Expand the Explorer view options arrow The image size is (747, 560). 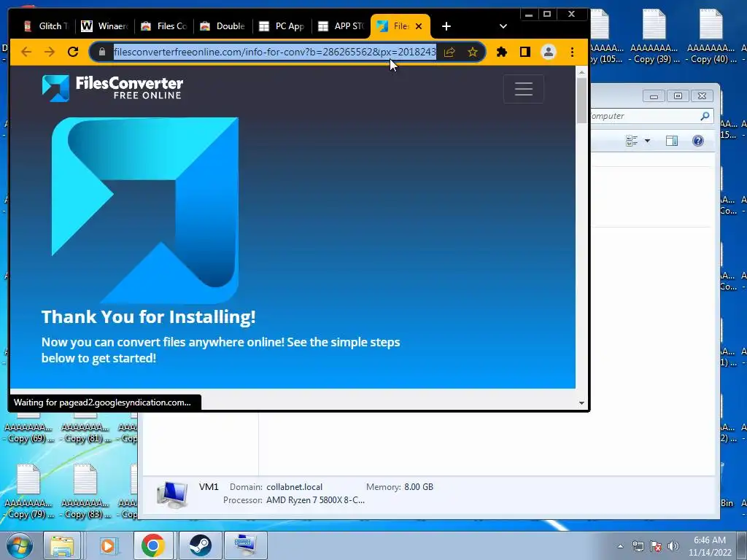[647, 141]
